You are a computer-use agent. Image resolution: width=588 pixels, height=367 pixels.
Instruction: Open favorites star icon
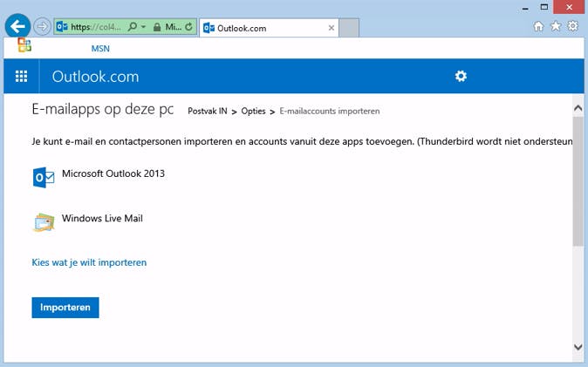[x=556, y=26]
